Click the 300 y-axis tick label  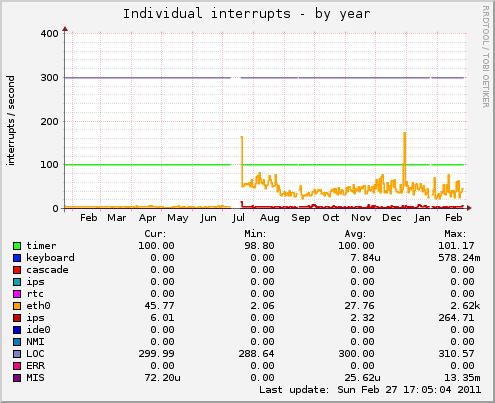tap(50, 78)
